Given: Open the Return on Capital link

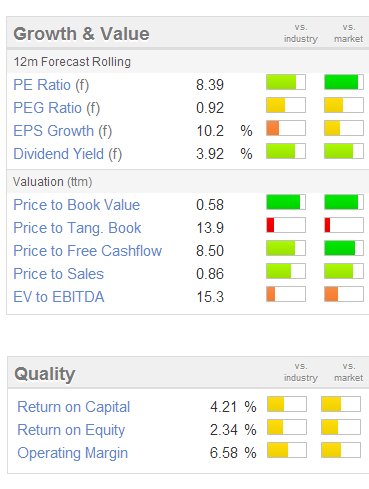Looking at the screenshot, I should [x=74, y=407].
